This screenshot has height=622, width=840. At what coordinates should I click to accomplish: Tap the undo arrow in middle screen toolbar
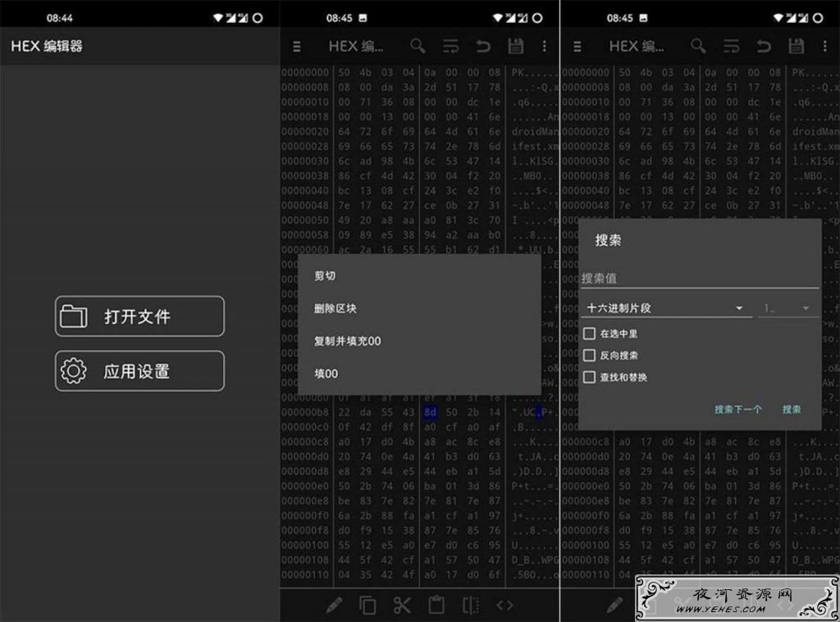(483, 47)
